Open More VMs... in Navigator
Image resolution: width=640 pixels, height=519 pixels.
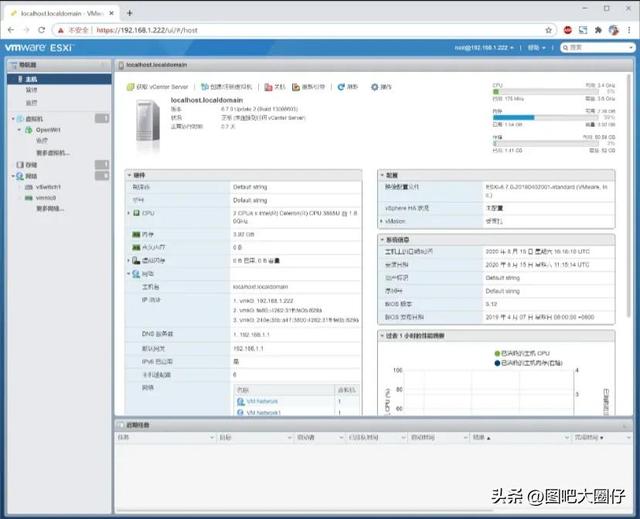53,153
